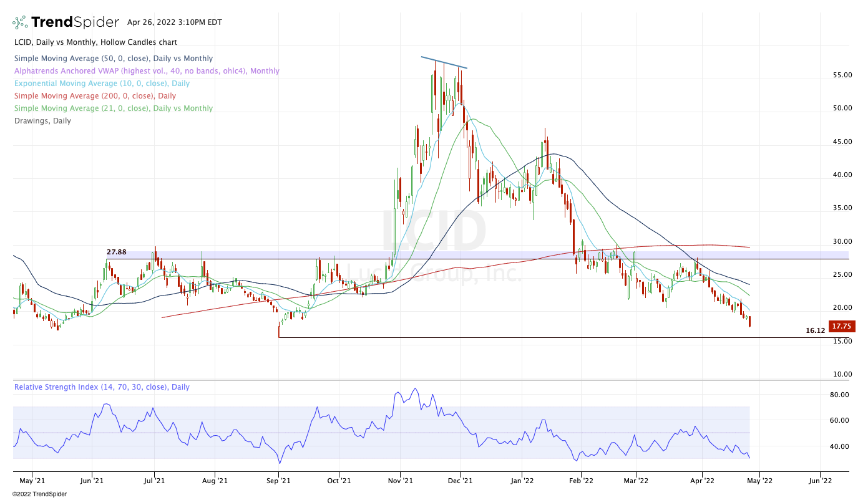Select the Simple Moving Average 50 legend entry
Viewport: 868px width, 500px height.
click(x=113, y=59)
